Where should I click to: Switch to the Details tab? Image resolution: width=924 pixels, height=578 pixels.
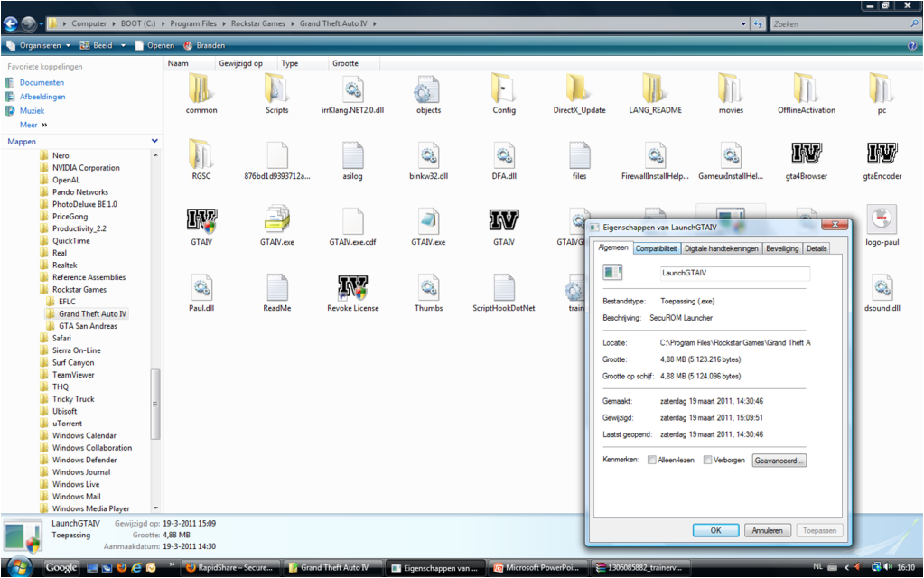tap(817, 248)
